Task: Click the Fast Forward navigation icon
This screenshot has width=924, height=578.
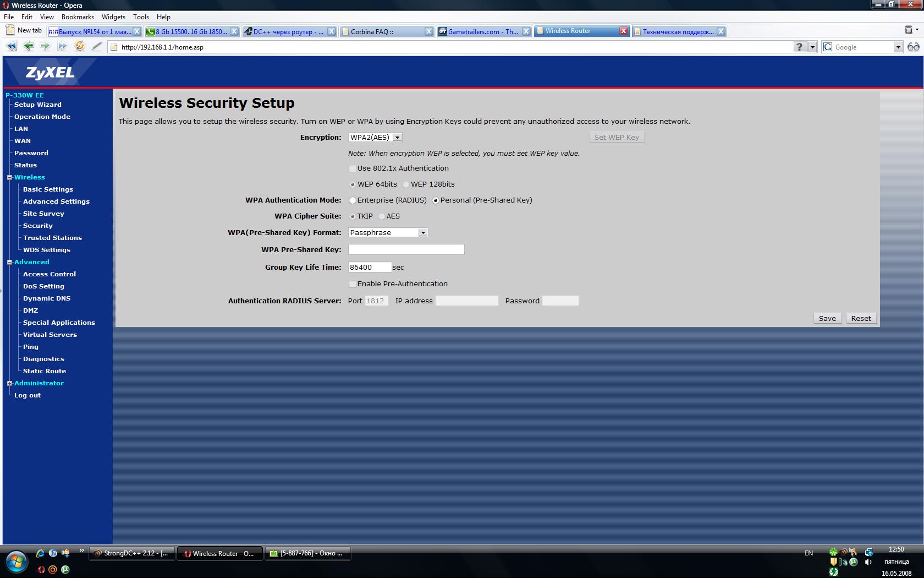Action: tap(62, 47)
